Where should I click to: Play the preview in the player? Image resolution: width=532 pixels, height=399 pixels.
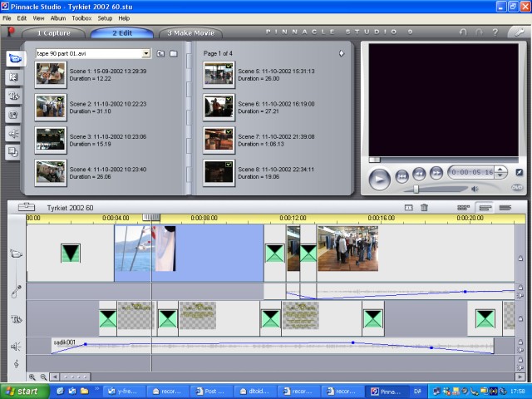point(379,180)
